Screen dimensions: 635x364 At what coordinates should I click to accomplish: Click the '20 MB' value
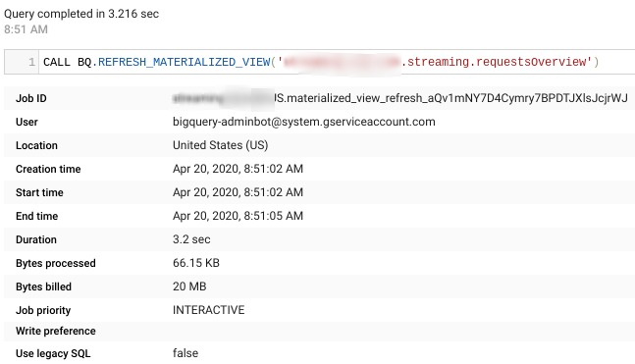[189, 286]
